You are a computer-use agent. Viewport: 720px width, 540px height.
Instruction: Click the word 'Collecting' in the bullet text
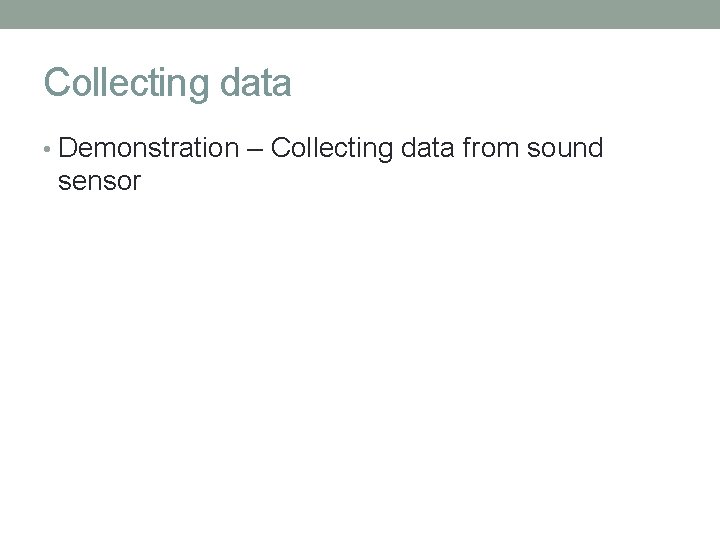(x=331, y=150)
